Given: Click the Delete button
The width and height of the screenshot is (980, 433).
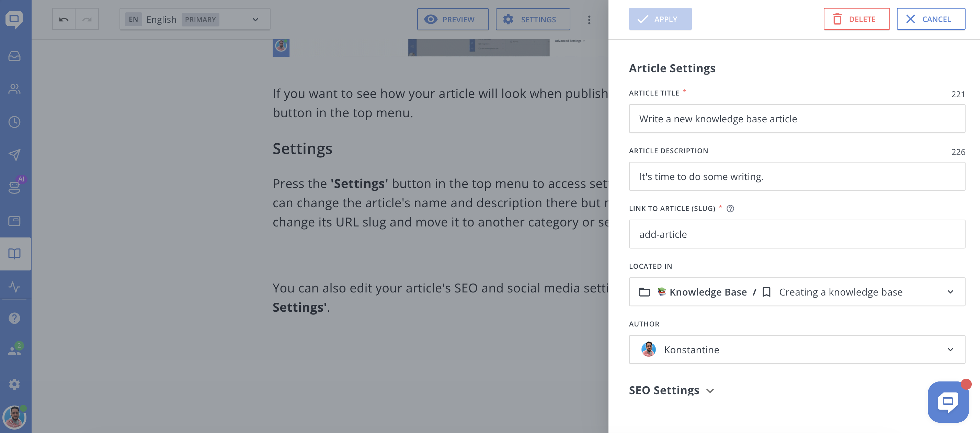Looking at the screenshot, I should (x=856, y=19).
